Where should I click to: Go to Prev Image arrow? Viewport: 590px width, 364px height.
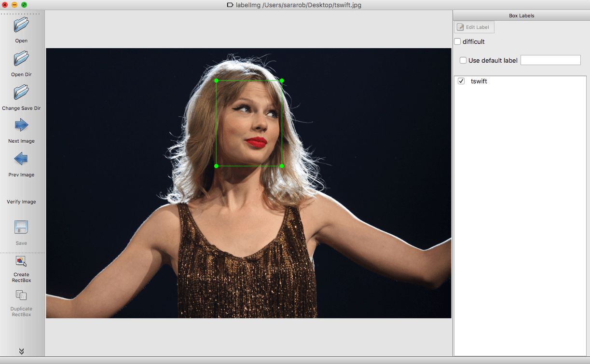tap(21, 159)
